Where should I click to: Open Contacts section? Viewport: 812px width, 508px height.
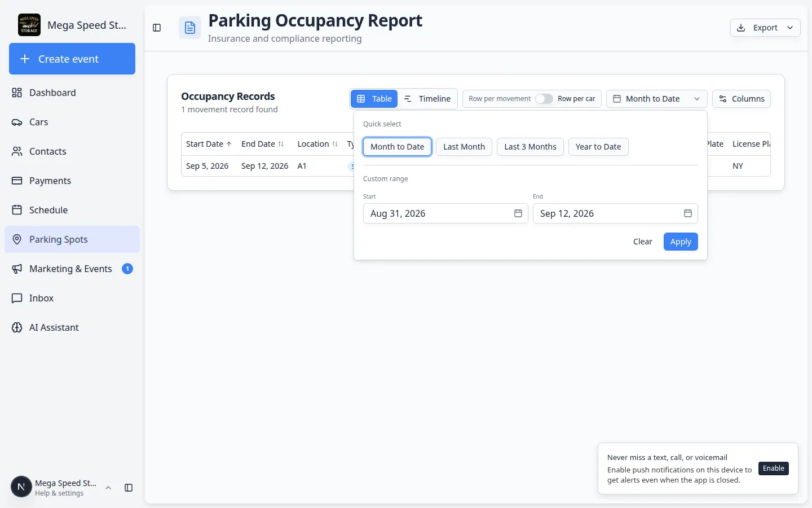click(x=72, y=151)
